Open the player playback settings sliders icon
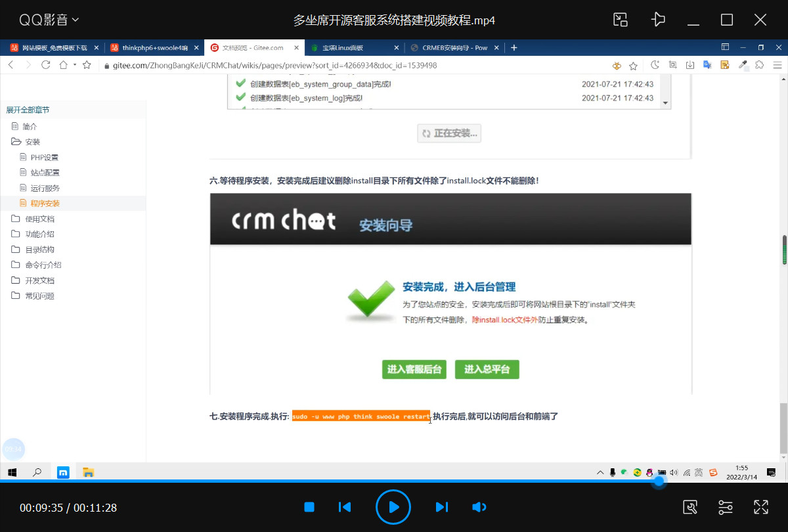The width and height of the screenshot is (788, 532). 726,507
